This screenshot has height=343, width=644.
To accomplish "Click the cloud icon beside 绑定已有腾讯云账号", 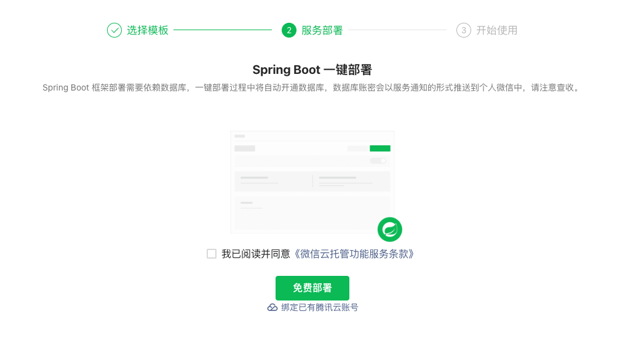I will 272,307.
